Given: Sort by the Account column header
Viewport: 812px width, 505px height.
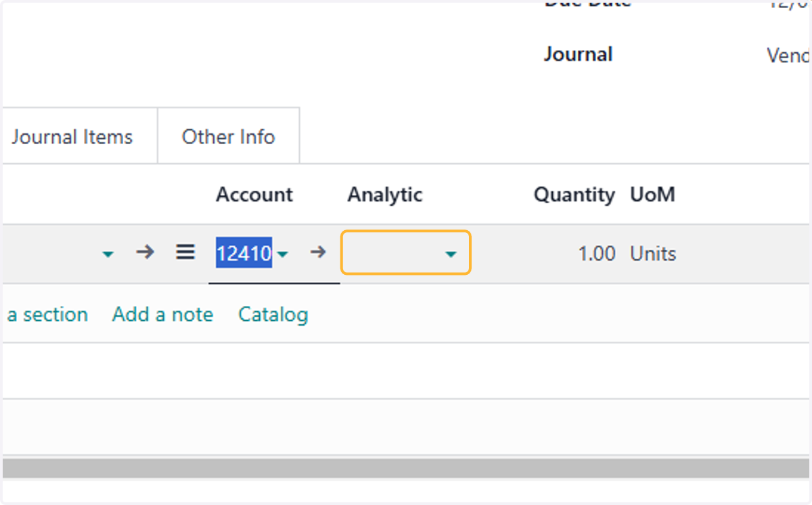Looking at the screenshot, I should 254,195.
